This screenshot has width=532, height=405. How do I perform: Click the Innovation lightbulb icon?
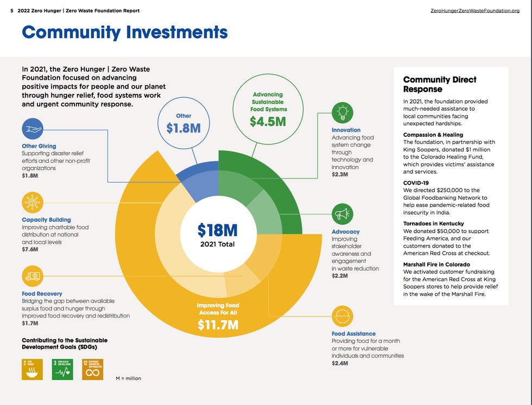point(342,112)
